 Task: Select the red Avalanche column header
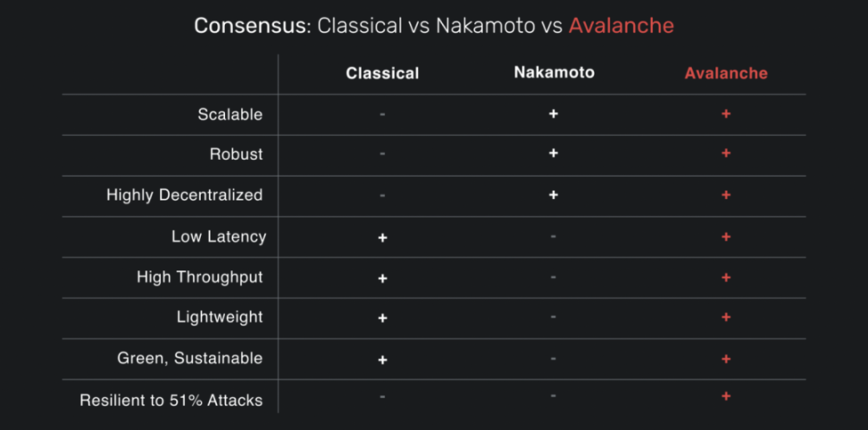coord(726,73)
